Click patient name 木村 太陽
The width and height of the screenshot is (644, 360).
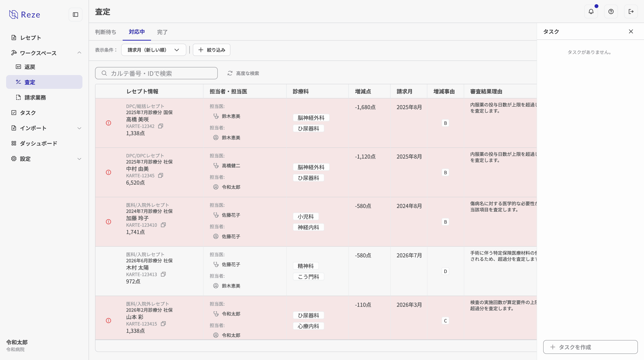click(137, 268)
